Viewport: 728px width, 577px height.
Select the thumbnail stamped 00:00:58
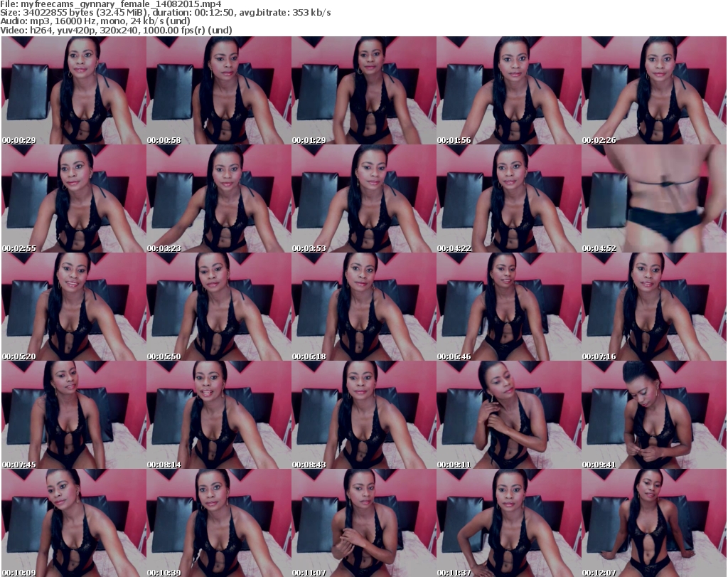219,90
